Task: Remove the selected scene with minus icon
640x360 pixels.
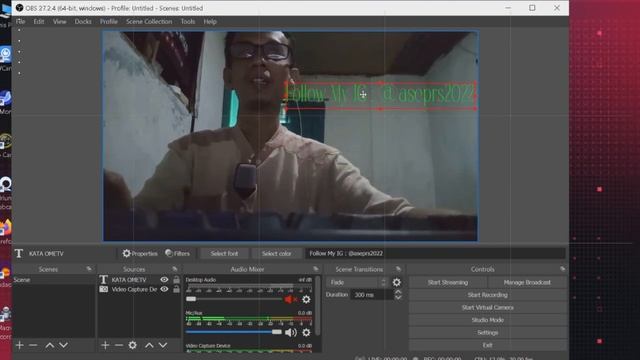Action: tap(33, 345)
